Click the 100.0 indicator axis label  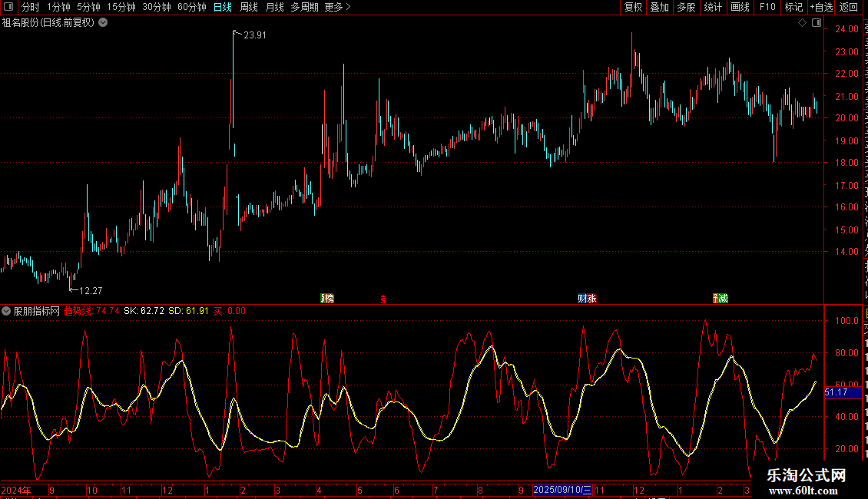pos(847,320)
